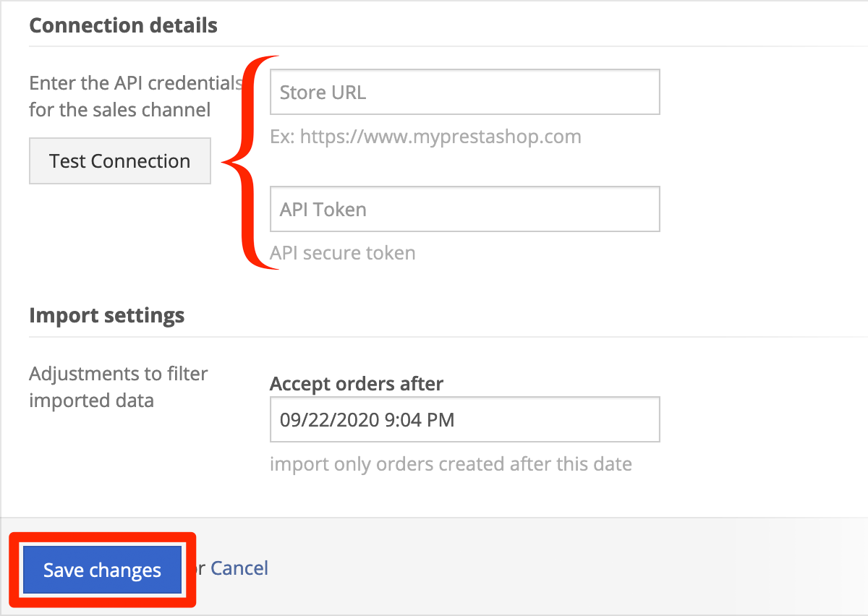This screenshot has width=868, height=616.
Task: Click the 'Ex: https://www.myprestashop.com' hint text
Action: [x=425, y=137]
